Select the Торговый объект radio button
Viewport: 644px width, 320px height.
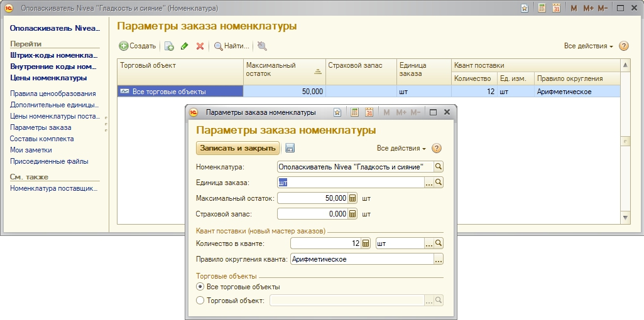pyautogui.click(x=200, y=301)
